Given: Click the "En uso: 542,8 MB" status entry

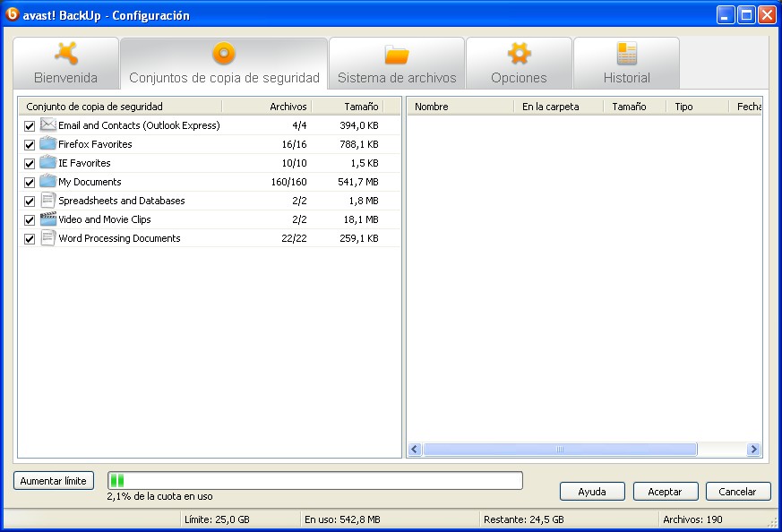Looking at the screenshot, I should click(342, 519).
